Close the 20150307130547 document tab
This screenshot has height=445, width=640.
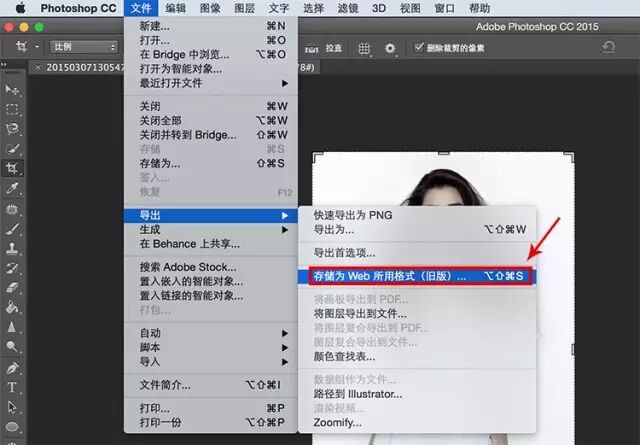pyautogui.click(x=38, y=67)
